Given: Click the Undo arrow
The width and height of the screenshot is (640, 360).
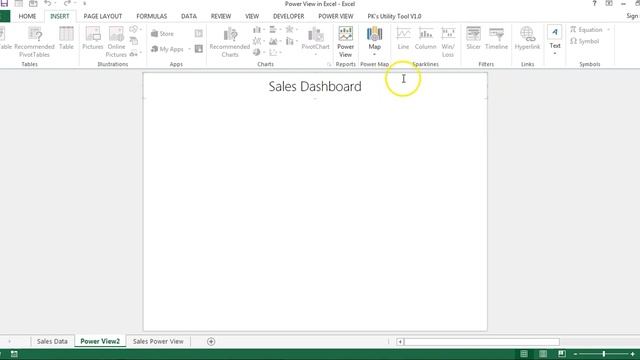Looking at the screenshot, I should coord(47,3).
